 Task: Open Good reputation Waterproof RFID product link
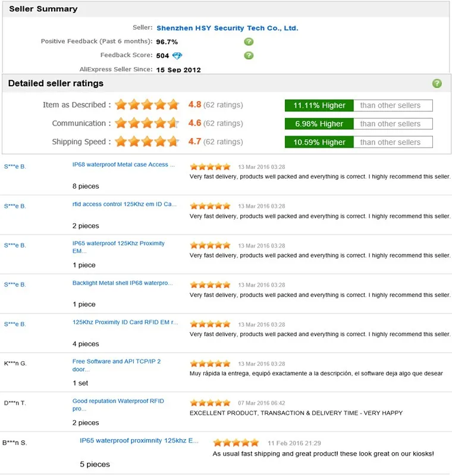click(118, 405)
